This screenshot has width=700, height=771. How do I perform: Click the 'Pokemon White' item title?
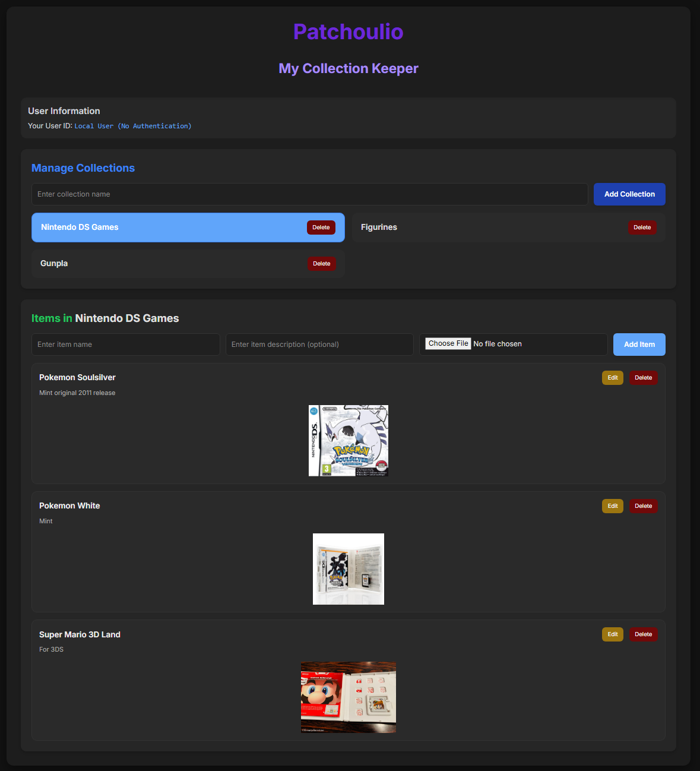69,506
